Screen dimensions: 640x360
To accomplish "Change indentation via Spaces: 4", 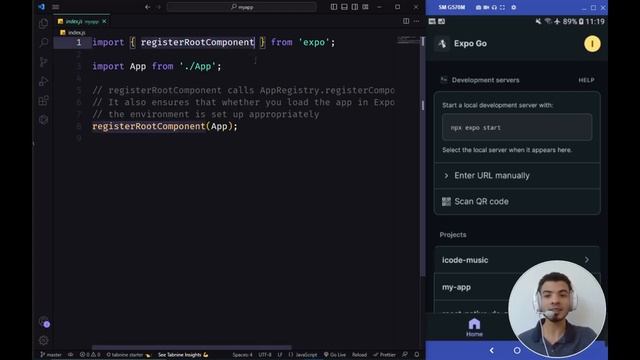I will coord(242,355).
